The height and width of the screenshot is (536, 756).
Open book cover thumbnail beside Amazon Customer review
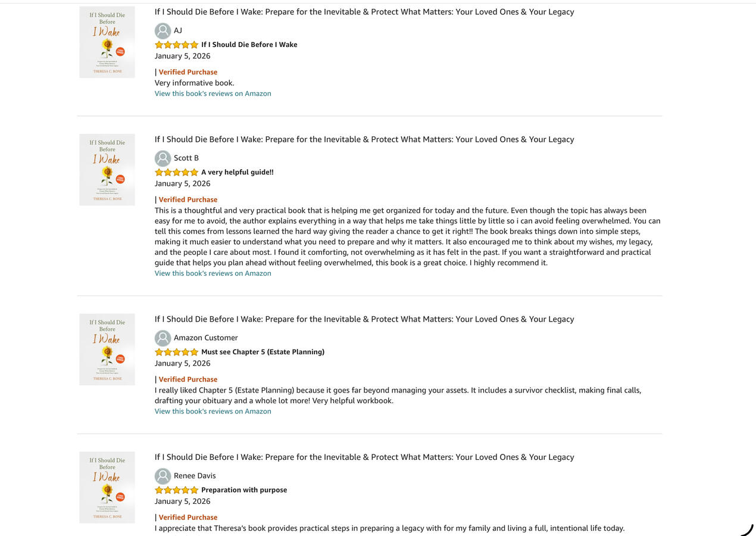pyautogui.click(x=107, y=350)
